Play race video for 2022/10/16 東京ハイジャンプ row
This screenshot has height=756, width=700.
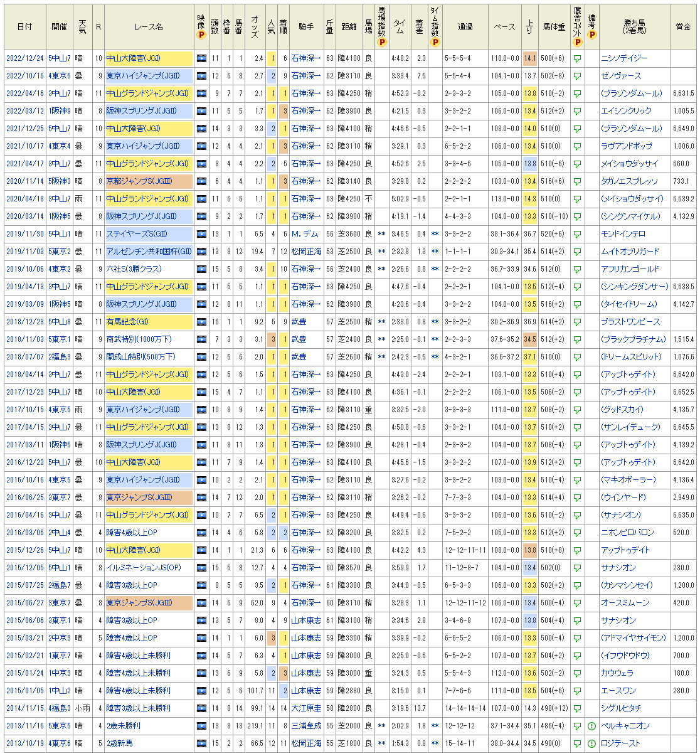pos(201,76)
